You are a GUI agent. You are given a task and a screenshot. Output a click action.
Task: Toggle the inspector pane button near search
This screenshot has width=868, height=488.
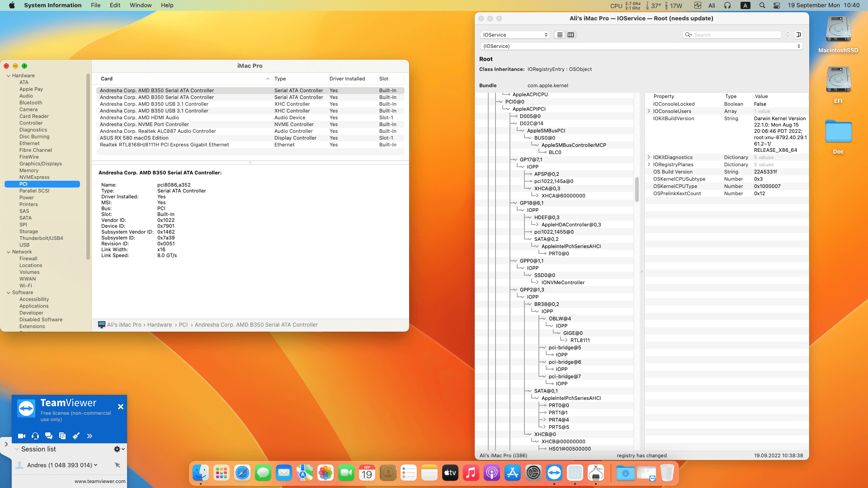pos(798,35)
